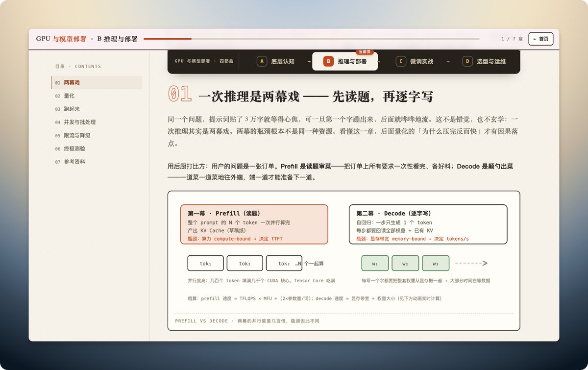Screen dimensions: 588x370
Task: Click the 'tok₂' token box
Action: tap(245, 263)
